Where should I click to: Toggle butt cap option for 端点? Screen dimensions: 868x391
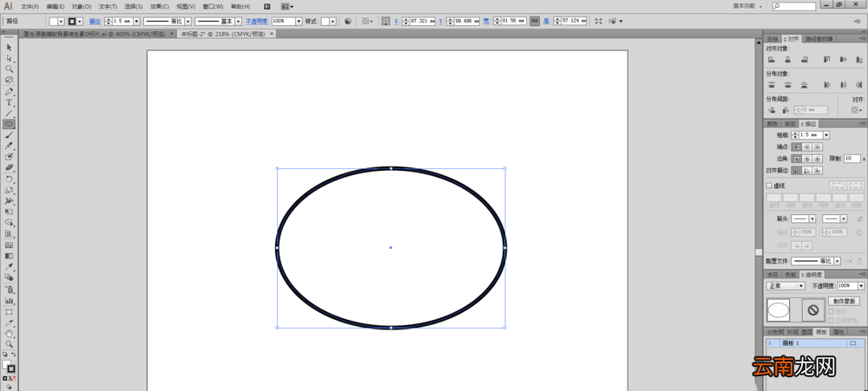point(796,147)
